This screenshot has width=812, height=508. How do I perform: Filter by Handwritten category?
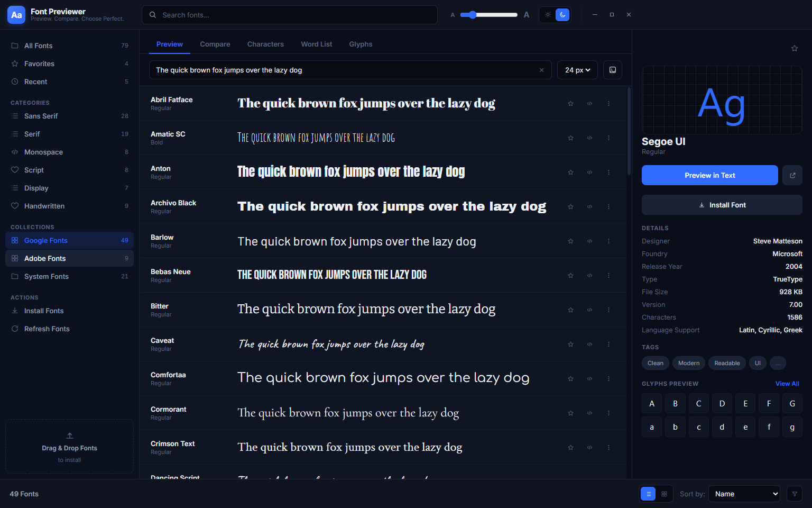69,206
